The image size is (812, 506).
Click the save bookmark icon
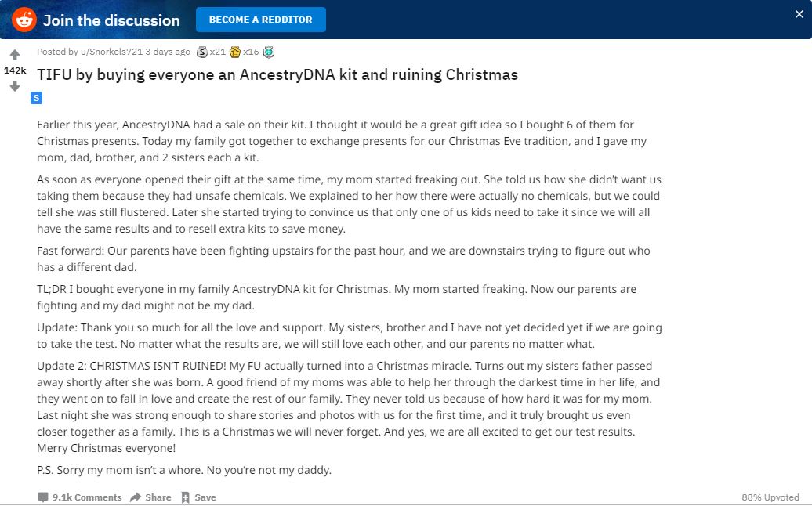[x=186, y=497]
